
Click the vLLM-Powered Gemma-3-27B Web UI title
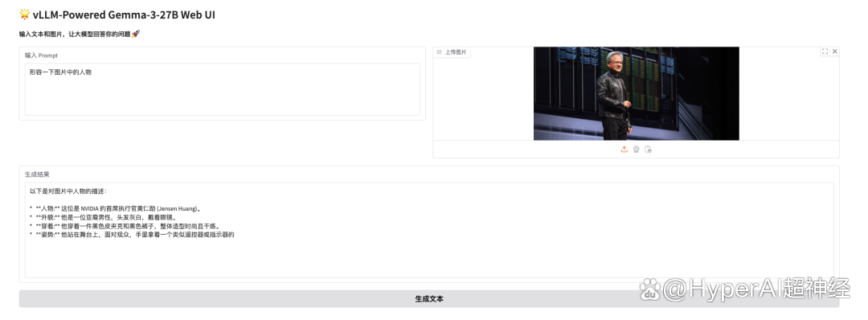124,15
